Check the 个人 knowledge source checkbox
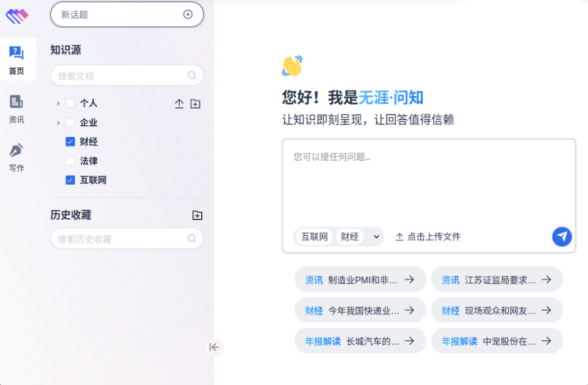 coord(70,103)
